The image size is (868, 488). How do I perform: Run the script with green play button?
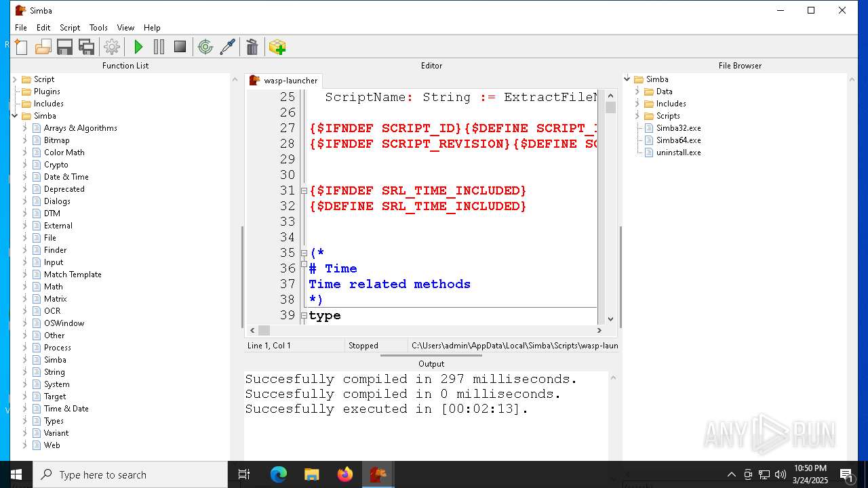pos(138,47)
